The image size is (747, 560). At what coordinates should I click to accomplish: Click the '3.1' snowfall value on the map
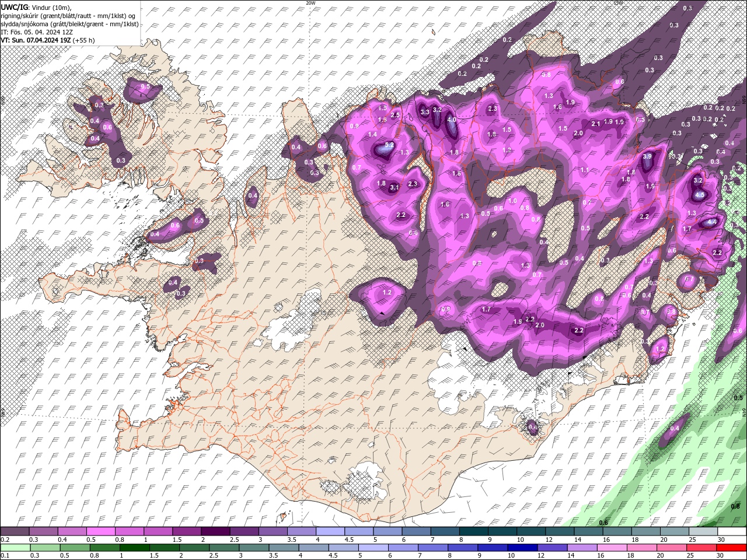click(394, 187)
